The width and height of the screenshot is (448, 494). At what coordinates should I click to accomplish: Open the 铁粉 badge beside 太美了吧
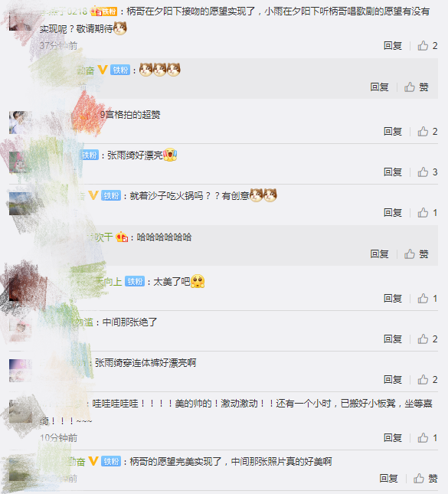135,281
